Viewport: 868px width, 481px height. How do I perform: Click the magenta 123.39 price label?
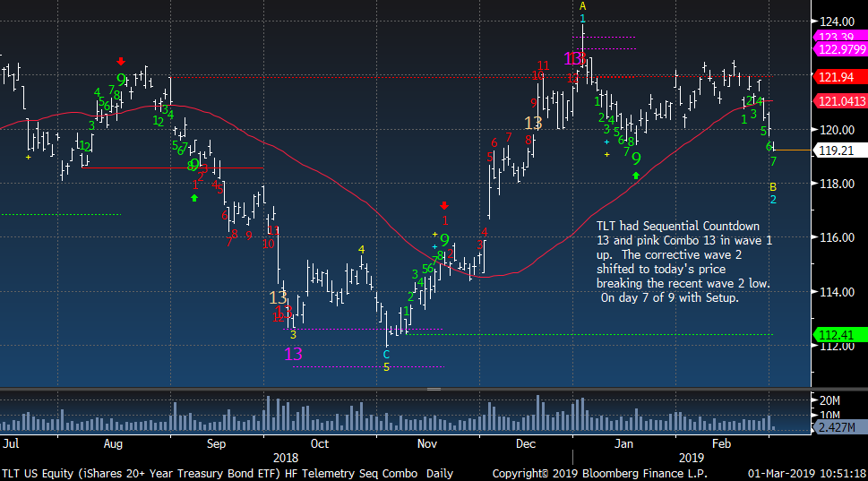click(x=839, y=37)
